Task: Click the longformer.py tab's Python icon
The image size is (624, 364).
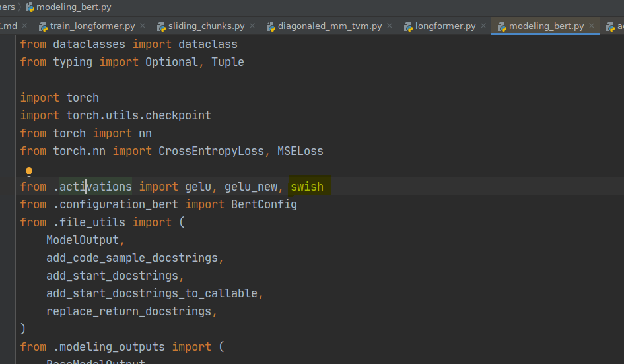Action: tap(408, 26)
